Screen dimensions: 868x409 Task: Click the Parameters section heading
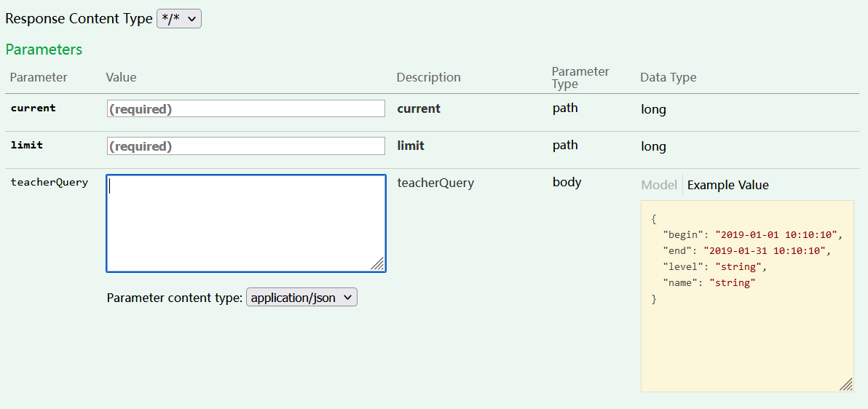tap(44, 49)
